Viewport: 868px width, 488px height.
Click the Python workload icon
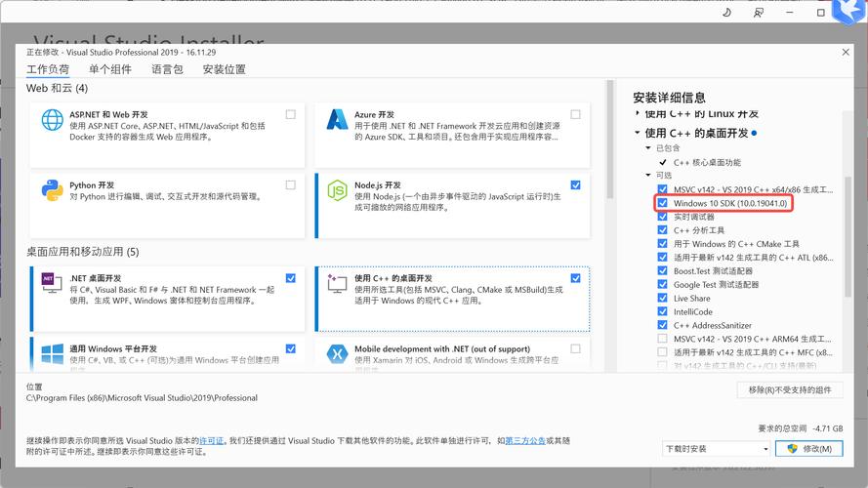52,190
